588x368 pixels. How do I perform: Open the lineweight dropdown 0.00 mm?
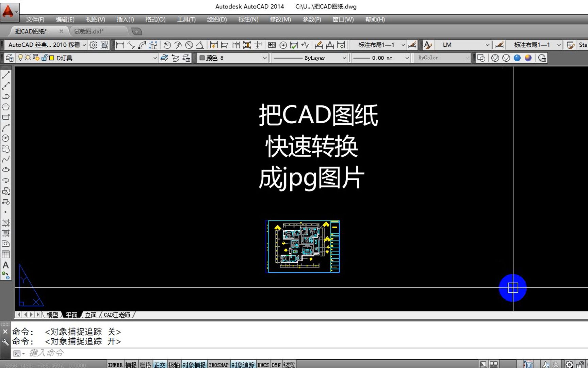click(x=381, y=58)
